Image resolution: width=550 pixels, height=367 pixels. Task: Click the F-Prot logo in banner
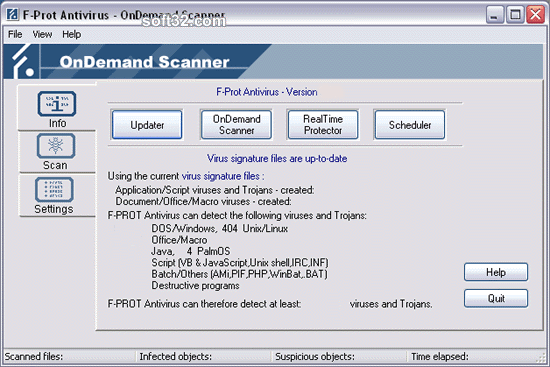[23, 61]
